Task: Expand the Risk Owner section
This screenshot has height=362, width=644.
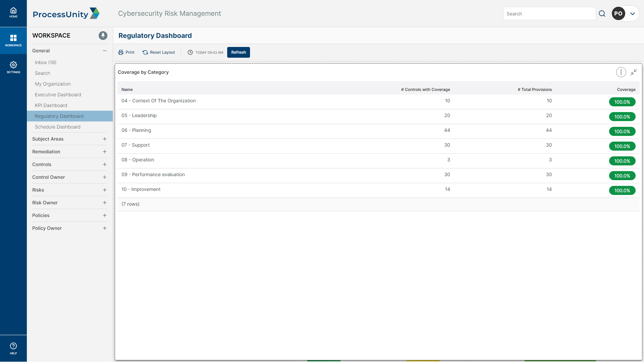Action: pyautogui.click(x=105, y=203)
